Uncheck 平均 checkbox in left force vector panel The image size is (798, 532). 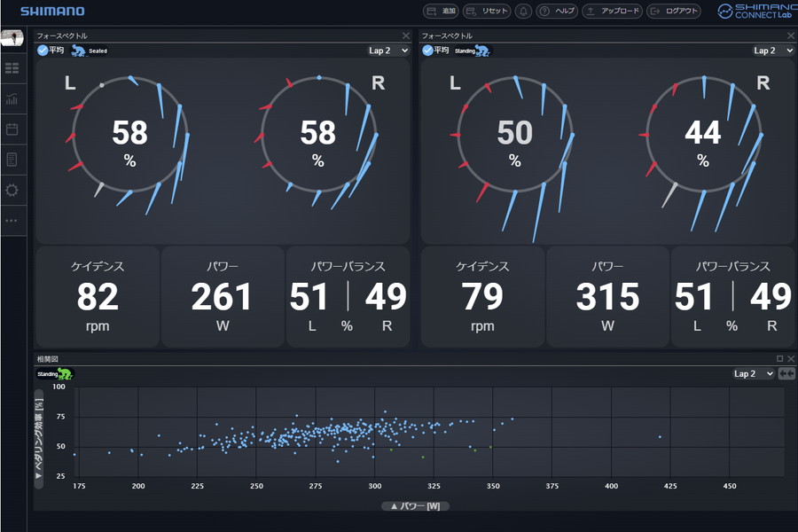point(43,51)
